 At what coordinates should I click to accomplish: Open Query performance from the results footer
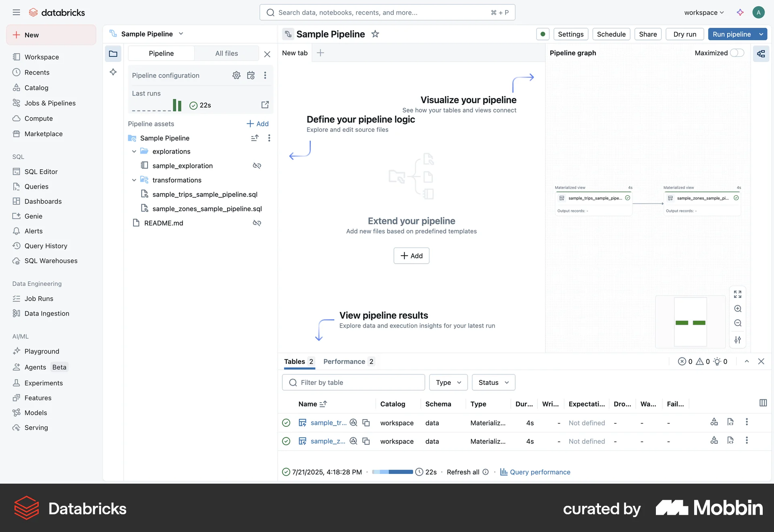(x=540, y=472)
